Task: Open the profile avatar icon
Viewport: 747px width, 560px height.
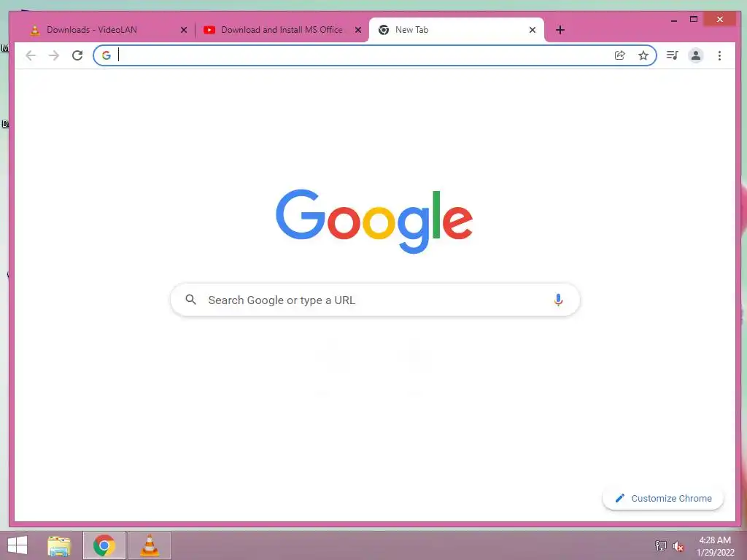Action: click(x=695, y=55)
